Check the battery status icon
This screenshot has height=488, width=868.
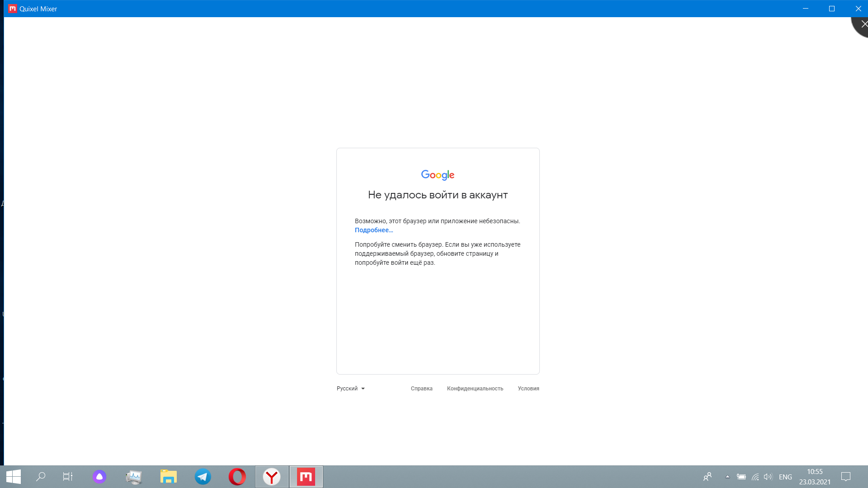click(741, 477)
